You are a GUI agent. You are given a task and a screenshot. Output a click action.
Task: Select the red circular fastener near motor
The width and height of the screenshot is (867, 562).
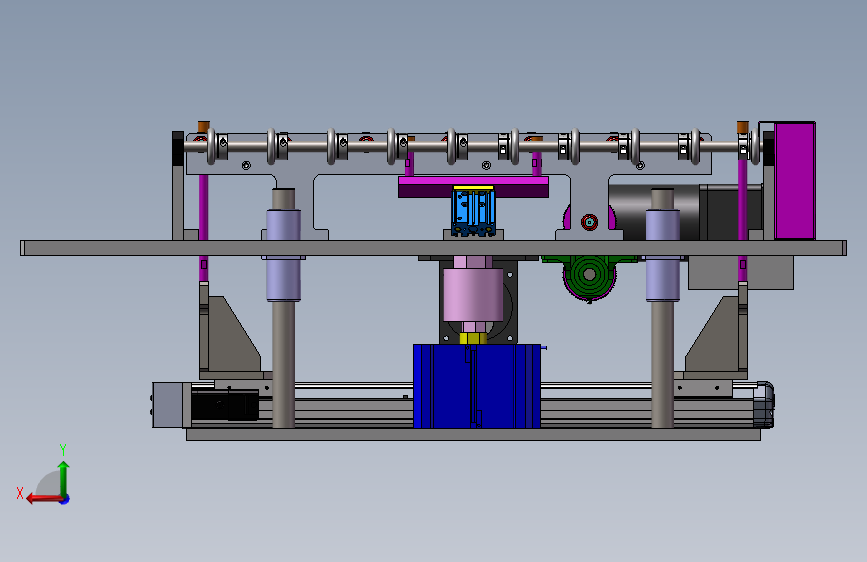click(x=589, y=222)
